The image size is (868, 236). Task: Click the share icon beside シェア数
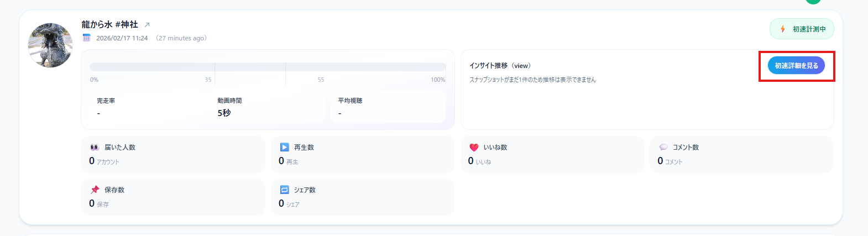tap(284, 190)
